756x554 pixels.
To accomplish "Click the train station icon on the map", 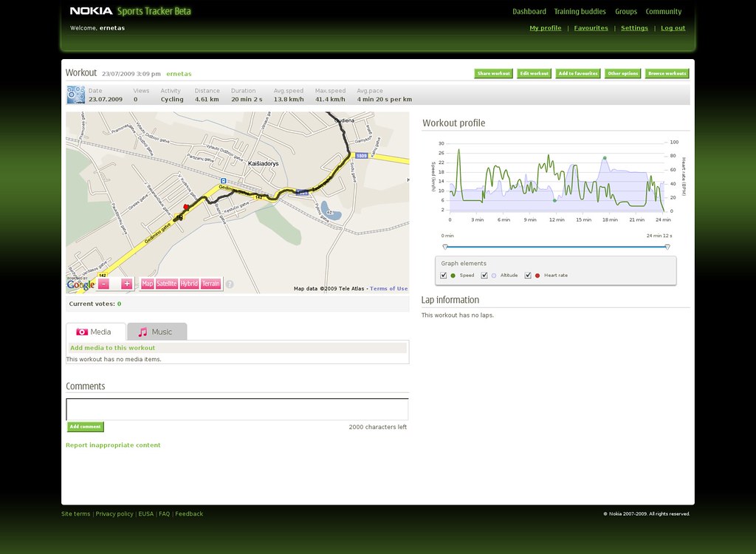I will 223,181.
